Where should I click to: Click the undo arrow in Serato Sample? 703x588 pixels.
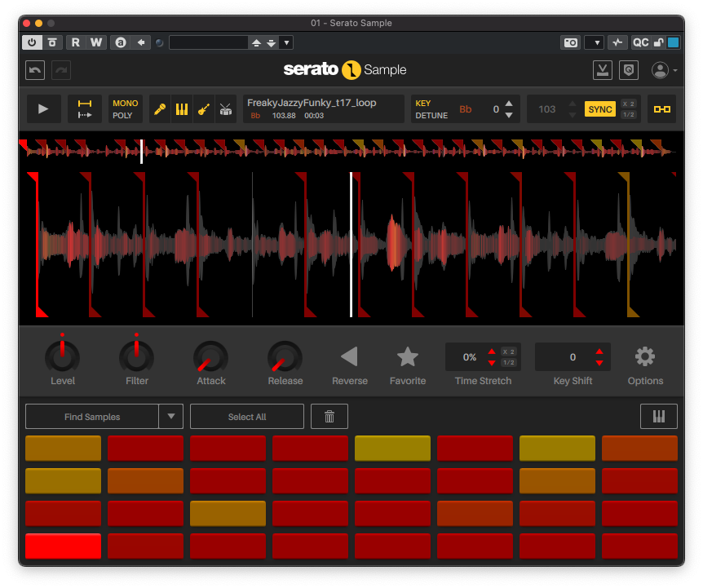(35, 70)
